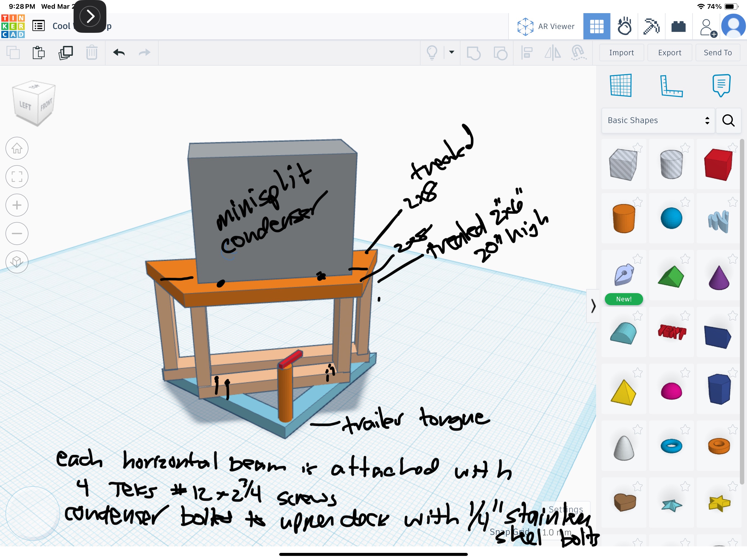Zoom in with the plus button
The width and height of the screenshot is (747, 560).
(17, 205)
